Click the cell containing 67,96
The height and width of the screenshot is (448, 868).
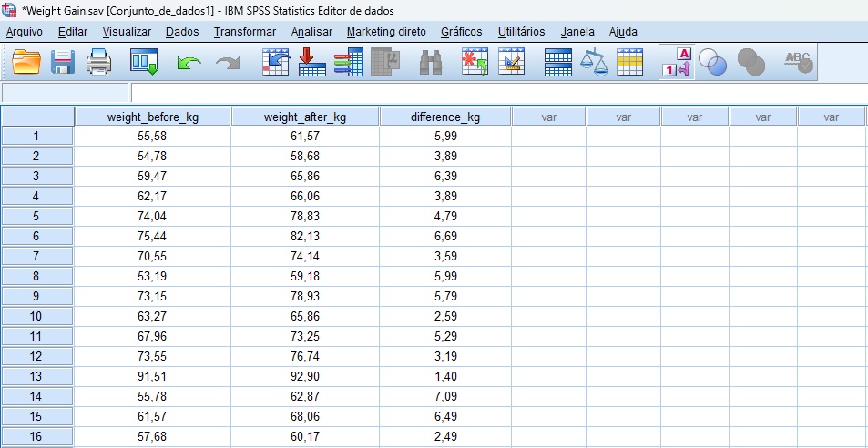tap(152, 336)
